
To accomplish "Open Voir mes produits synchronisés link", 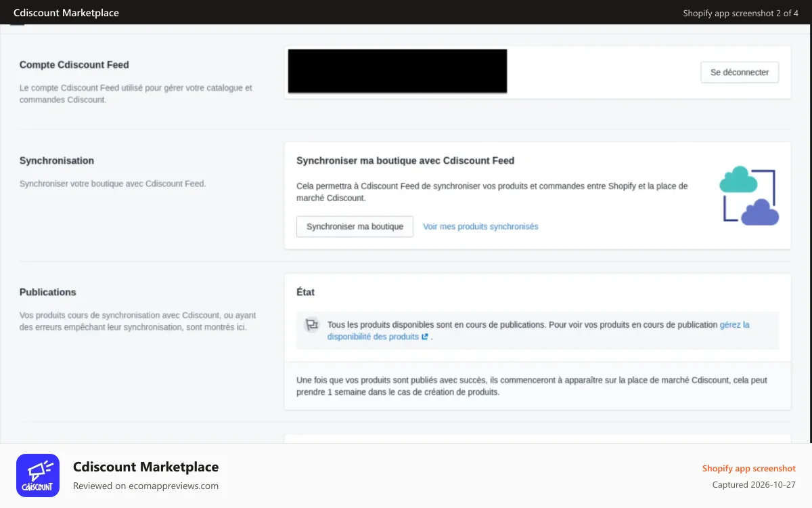I will tap(480, 226).
